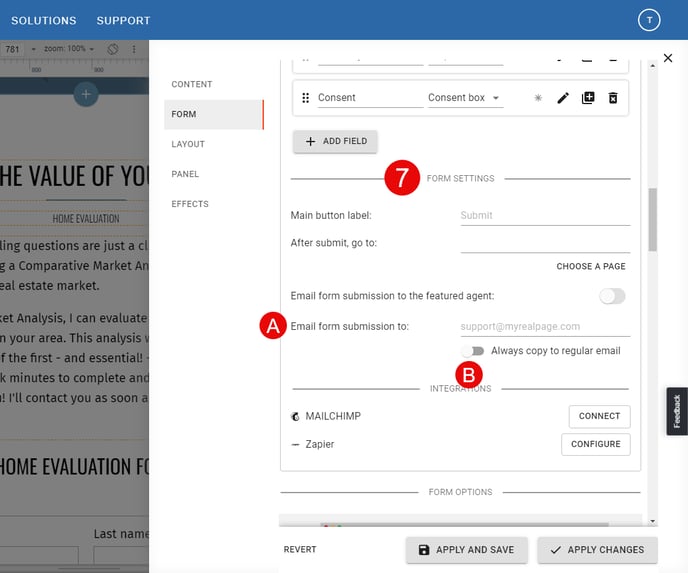
Task: Choose a page for redirect
Action: tap(591, 266)
